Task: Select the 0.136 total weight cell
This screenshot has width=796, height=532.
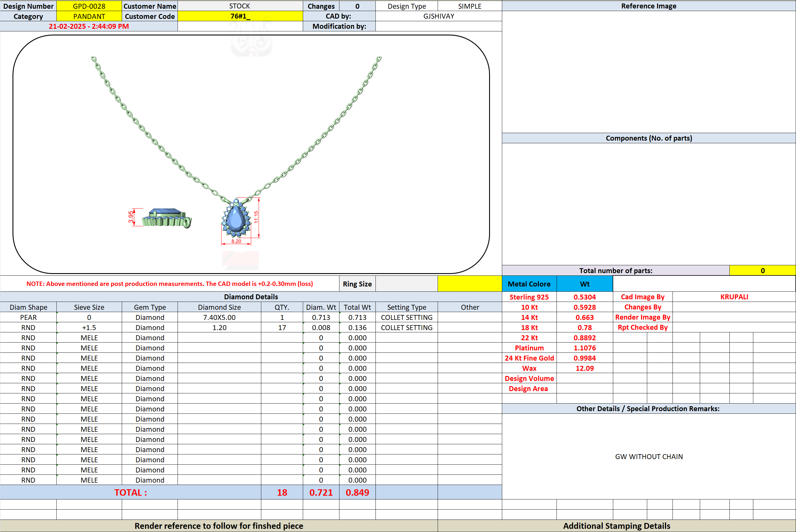Action: (357, 327)
